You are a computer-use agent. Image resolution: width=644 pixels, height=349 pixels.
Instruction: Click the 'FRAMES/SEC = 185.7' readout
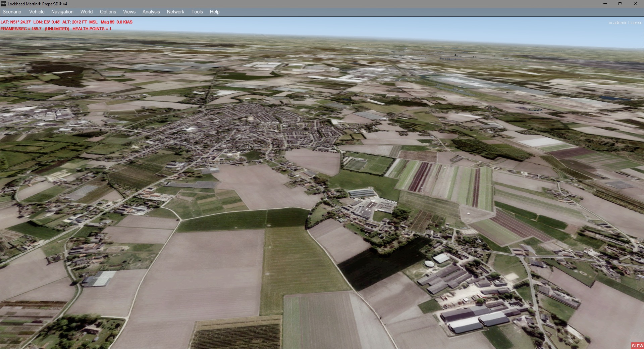click(21, 29)
